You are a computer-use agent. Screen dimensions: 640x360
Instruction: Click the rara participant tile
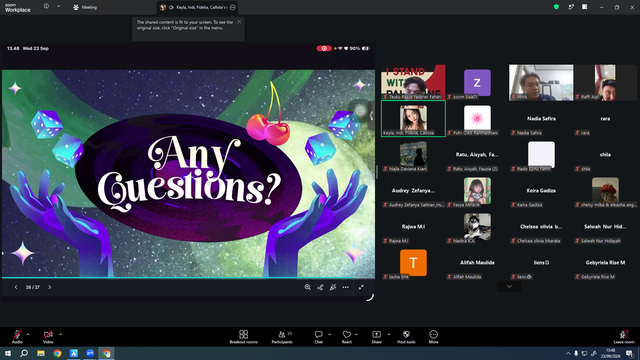605,118
